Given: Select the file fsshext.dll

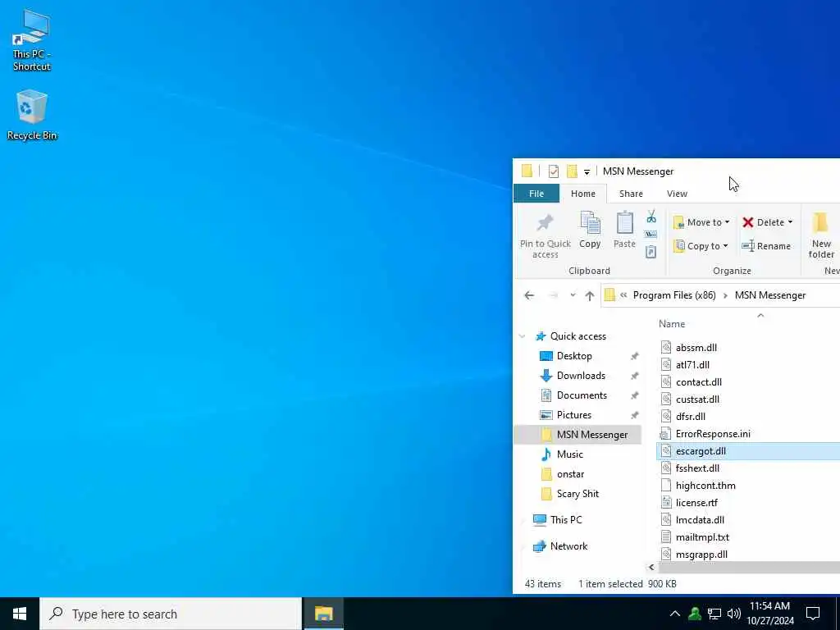Looking at the screenshot, I should [x=697, y=468].
